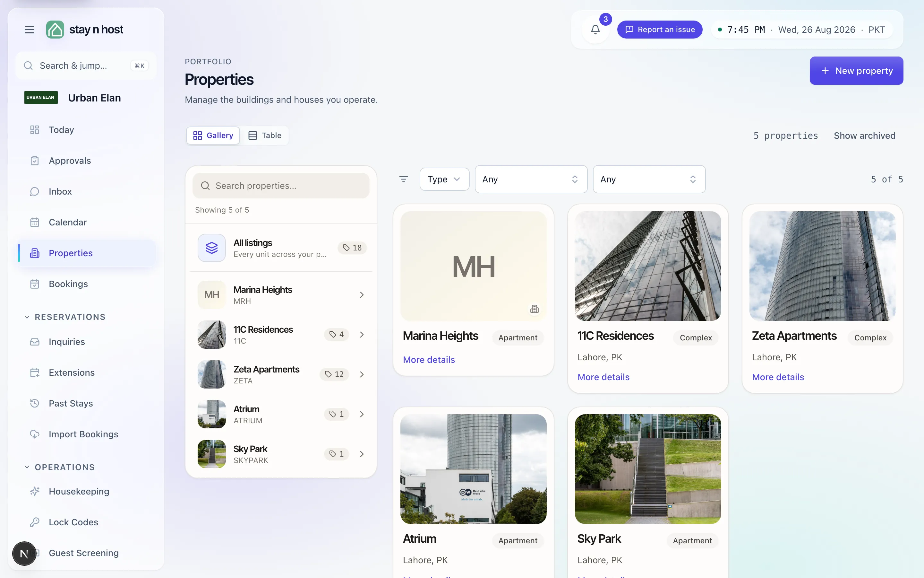Click the Urban Elan brand logo
924x578 pixels.
[41, 98]
